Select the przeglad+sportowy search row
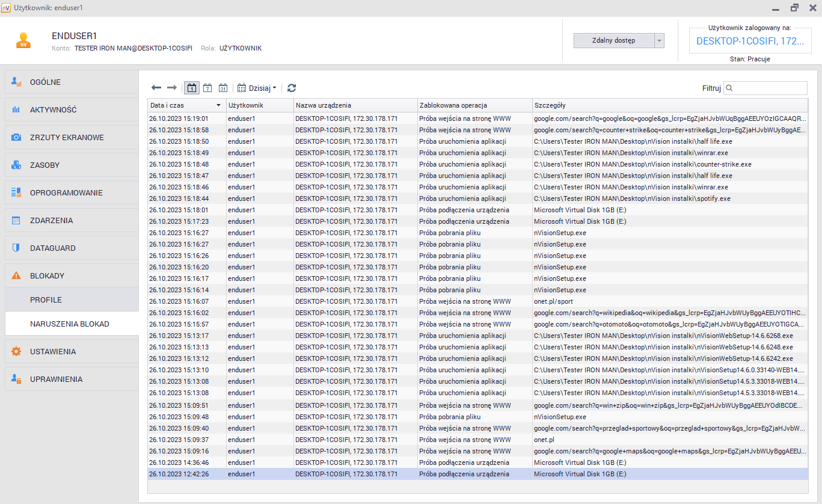 [477, 428]
